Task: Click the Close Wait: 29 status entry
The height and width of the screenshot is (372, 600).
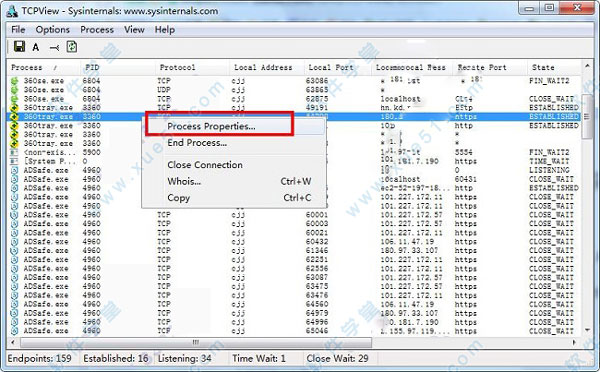Action: click(337, 359)
